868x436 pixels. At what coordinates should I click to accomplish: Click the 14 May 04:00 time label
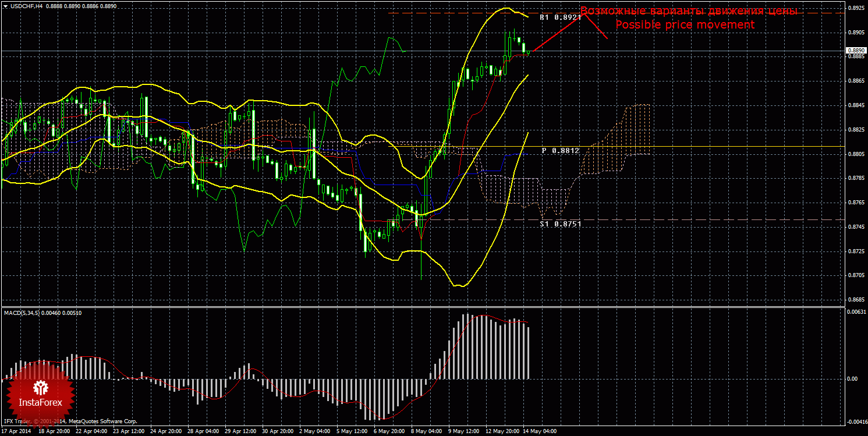pos(540,432)
